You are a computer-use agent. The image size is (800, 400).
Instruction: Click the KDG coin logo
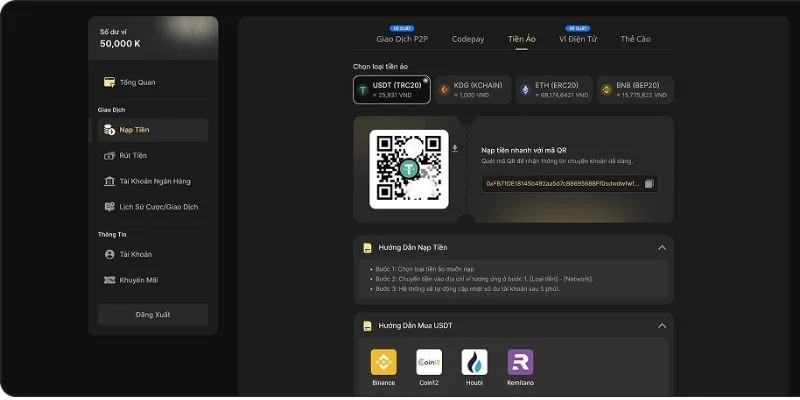click(x=444, y=90)
